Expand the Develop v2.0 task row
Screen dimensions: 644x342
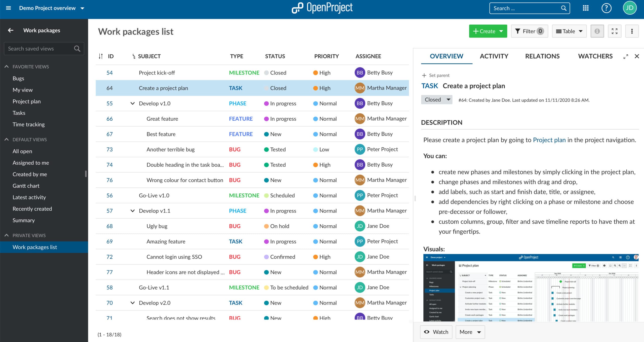[132, 303]
